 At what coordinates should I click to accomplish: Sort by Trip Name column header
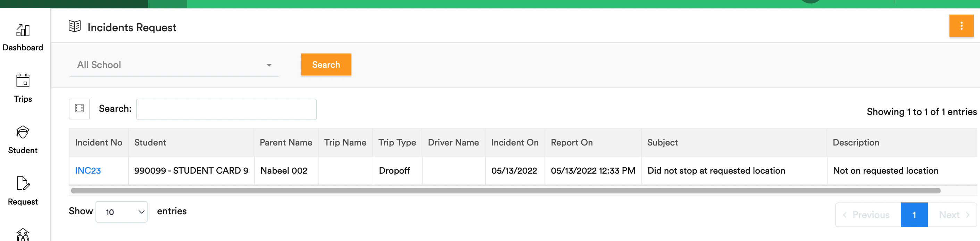click(x=346, y=142)
